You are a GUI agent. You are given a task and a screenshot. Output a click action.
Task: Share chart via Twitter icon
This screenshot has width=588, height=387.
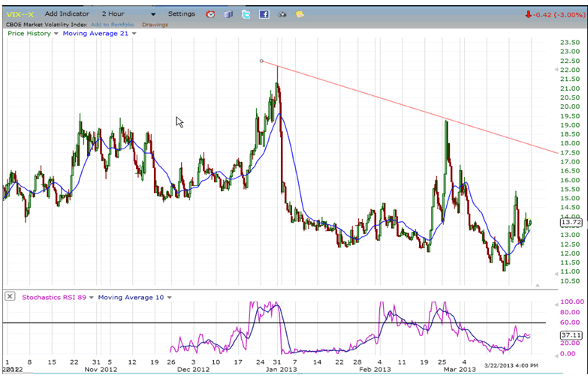(246, 14)
